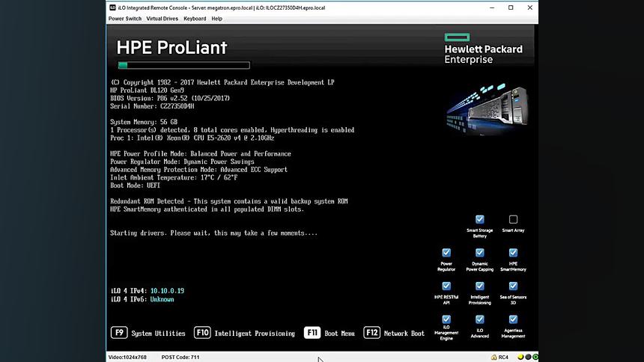Viewport: 644px width, 362px height.
Task: Click the Agentless Management checkbox
Action: (x=513, y=319)
